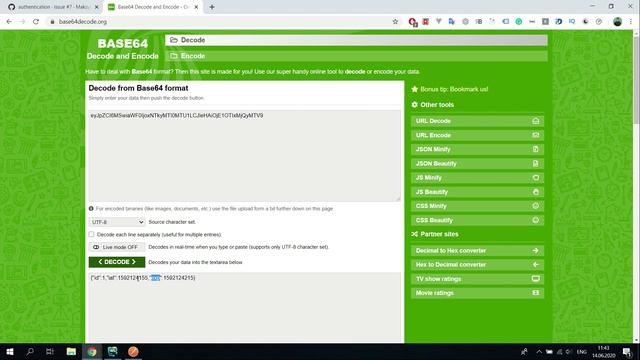Open the Windows Start menu

[10, 351]
